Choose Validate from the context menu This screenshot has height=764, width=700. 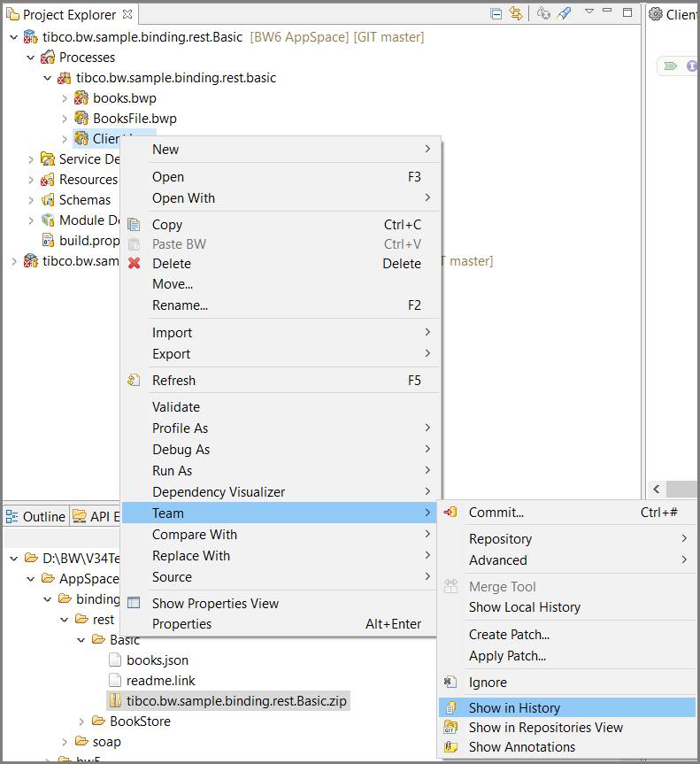(176, 407)
